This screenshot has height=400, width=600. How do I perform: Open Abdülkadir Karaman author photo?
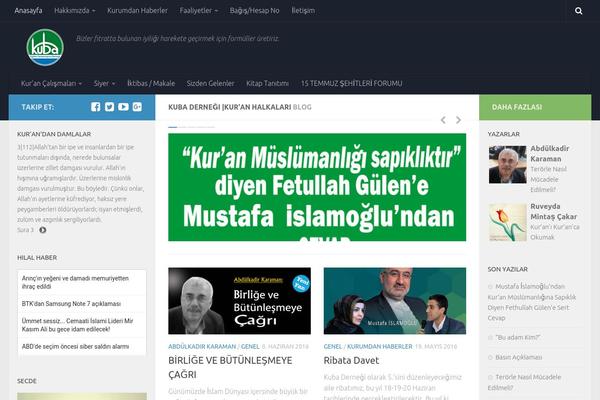coord(507,165)
